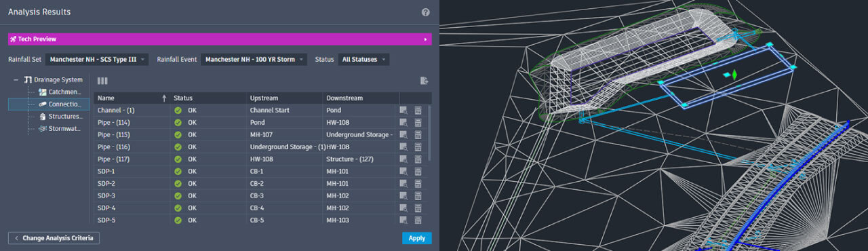Screen dimensions: 868x251
Task: Select the Drainage System root label
Action: (58, 79)
